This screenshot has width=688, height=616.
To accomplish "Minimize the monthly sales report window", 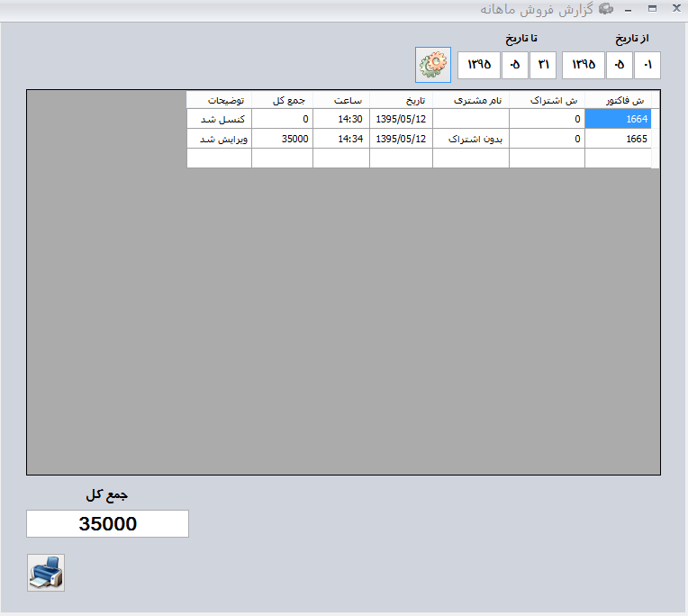I will click(x=629, y=9).
